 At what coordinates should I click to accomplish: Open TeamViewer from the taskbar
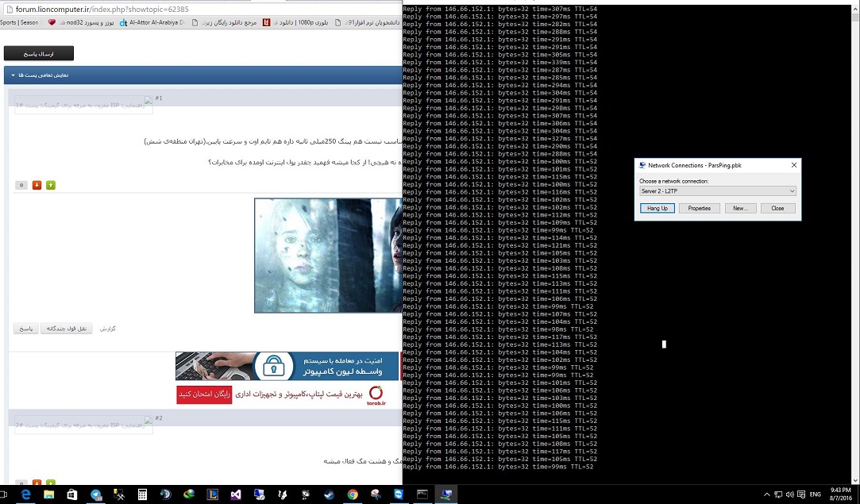(x=399, y=494)
